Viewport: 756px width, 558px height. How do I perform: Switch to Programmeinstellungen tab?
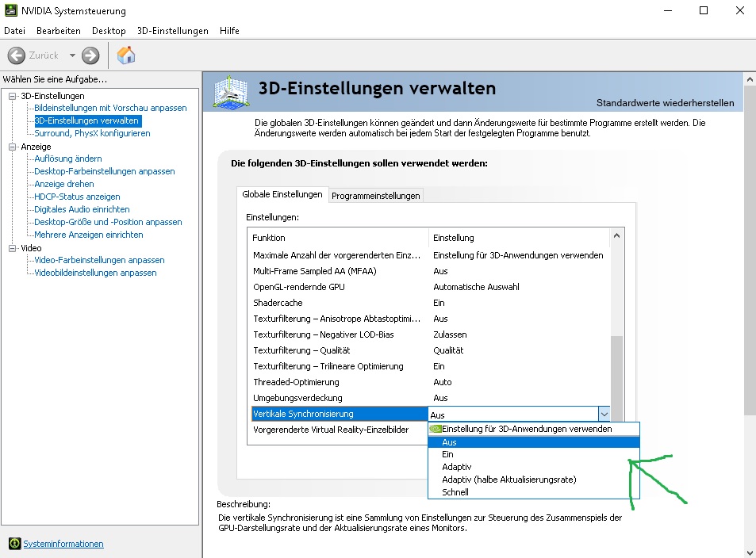tap(375, 196)
